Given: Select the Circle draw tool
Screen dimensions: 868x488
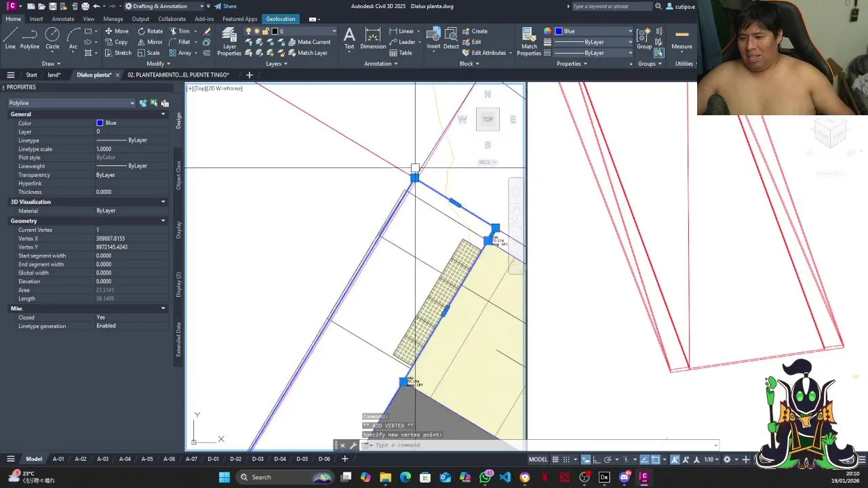Looking at the screenshot, I should 52,39.
